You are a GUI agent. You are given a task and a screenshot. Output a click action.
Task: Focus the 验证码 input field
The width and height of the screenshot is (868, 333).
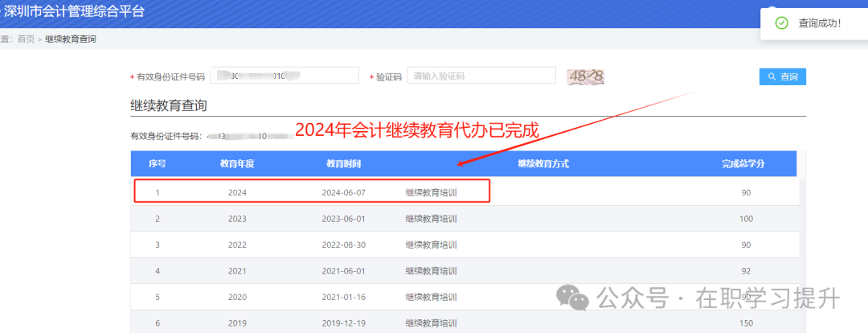[481, 76]
